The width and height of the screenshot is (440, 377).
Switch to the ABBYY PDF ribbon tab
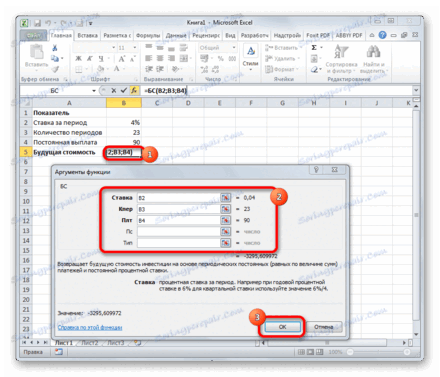348,35
